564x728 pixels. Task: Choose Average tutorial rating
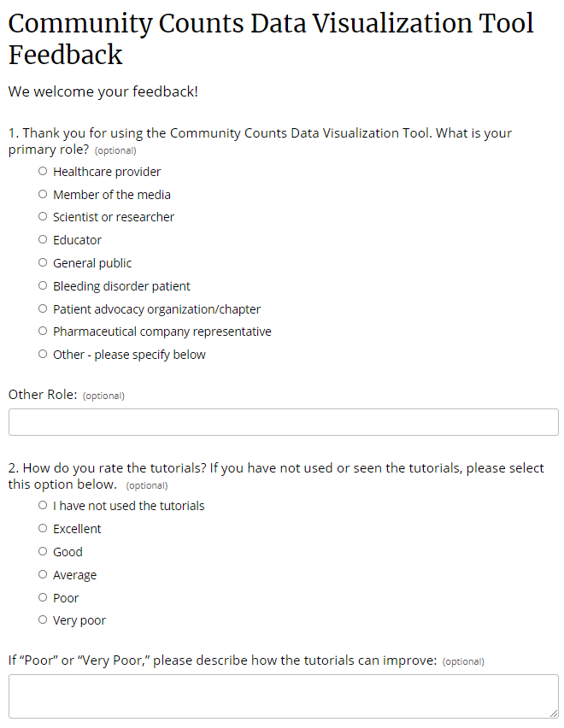[43, 575]
